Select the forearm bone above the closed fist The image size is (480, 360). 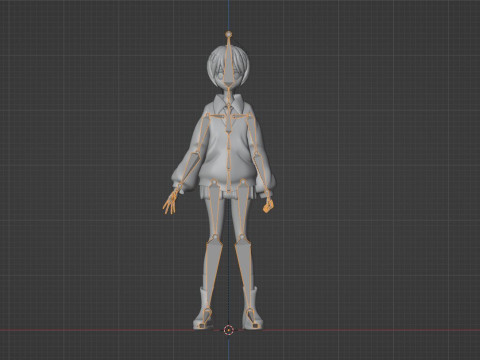262,173
